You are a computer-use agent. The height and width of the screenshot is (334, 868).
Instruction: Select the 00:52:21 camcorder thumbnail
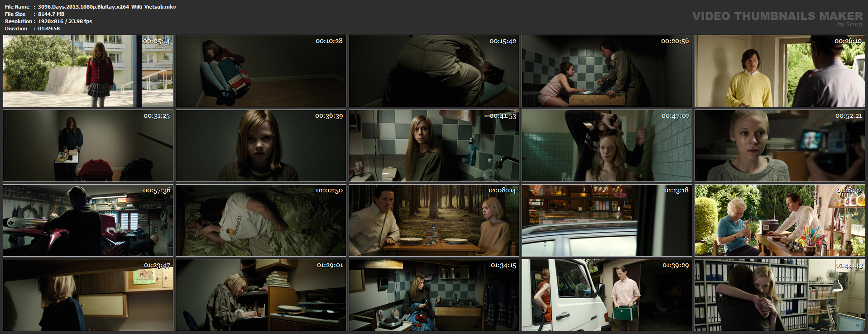tap(780, 146)
